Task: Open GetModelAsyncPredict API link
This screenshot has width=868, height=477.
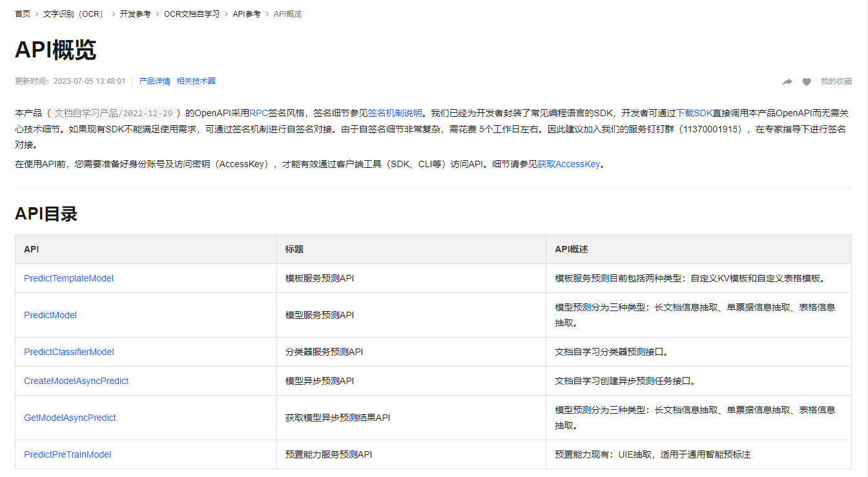Action: coord(70,418)
